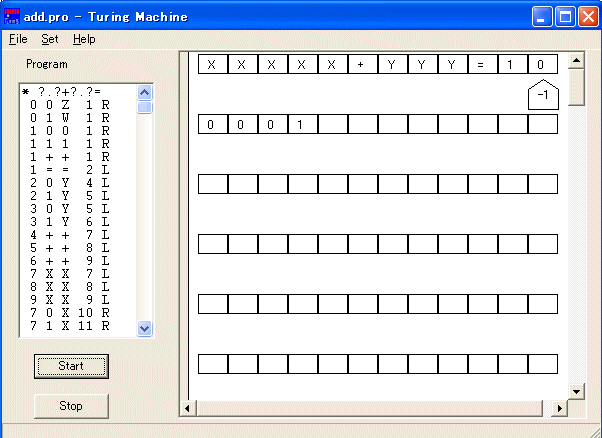Click the tape pane's vertical scroll up arrow

point(575,61)
